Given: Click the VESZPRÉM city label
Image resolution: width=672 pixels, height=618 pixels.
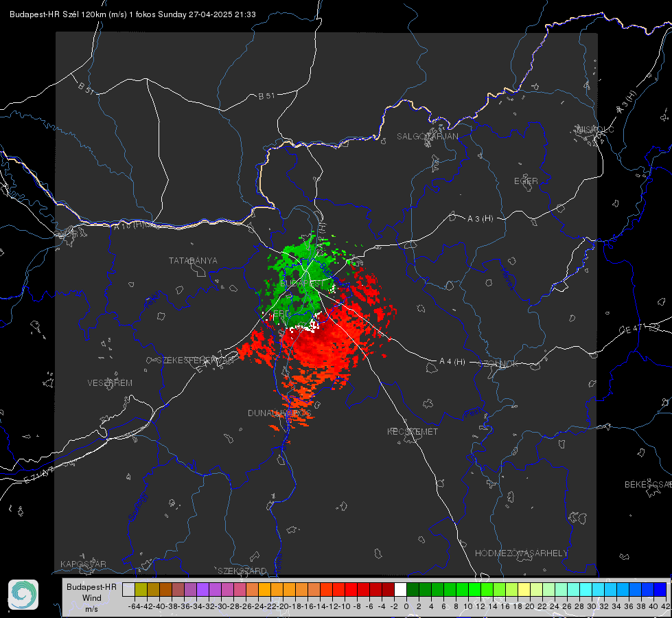Looking at the screenshot, I should coord(110,382).
